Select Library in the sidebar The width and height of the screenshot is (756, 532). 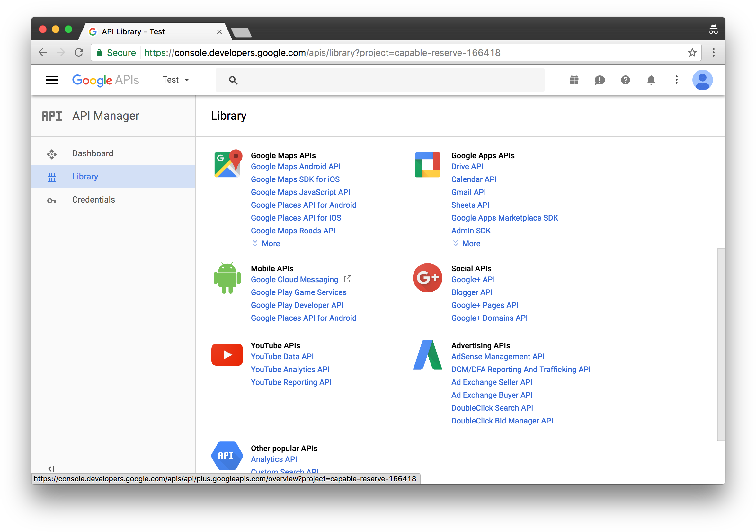pyautogui.click(x=113, y=177)
